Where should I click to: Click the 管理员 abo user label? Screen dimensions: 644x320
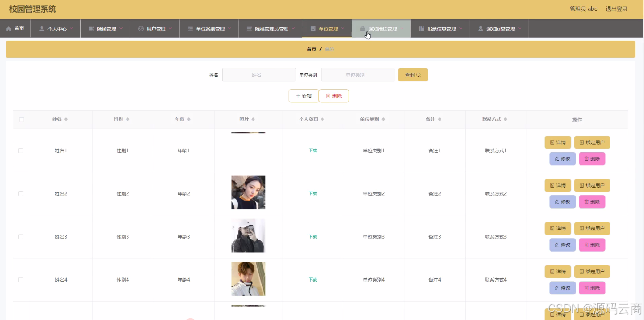(x=584, y=9)
